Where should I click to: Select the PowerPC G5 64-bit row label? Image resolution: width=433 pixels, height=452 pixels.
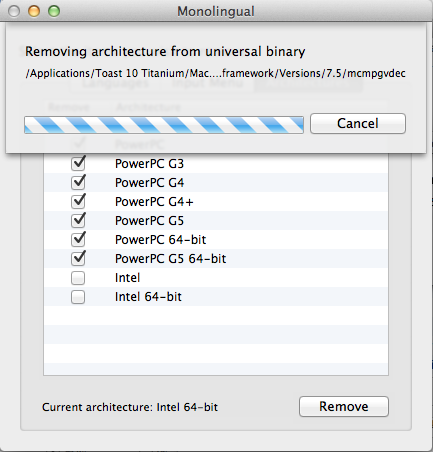(171, 259)
